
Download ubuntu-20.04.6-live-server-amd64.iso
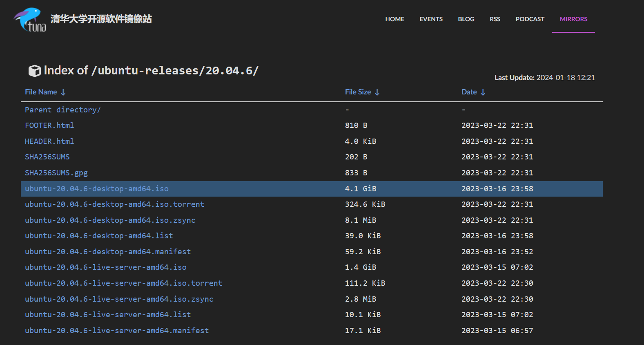pyautogui.click(x=105, y=267)
